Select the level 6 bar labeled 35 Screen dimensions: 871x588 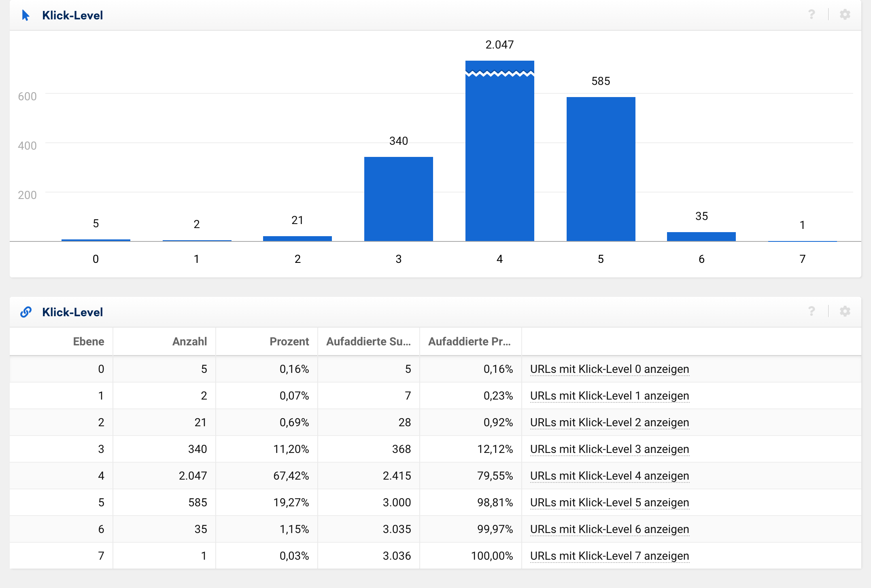[x=701, y=237]
